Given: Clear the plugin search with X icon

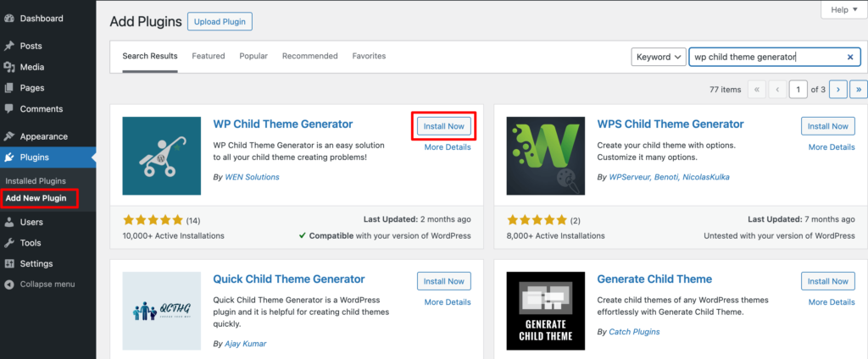Looking at the screenshot, I should [x=850, y=57].
